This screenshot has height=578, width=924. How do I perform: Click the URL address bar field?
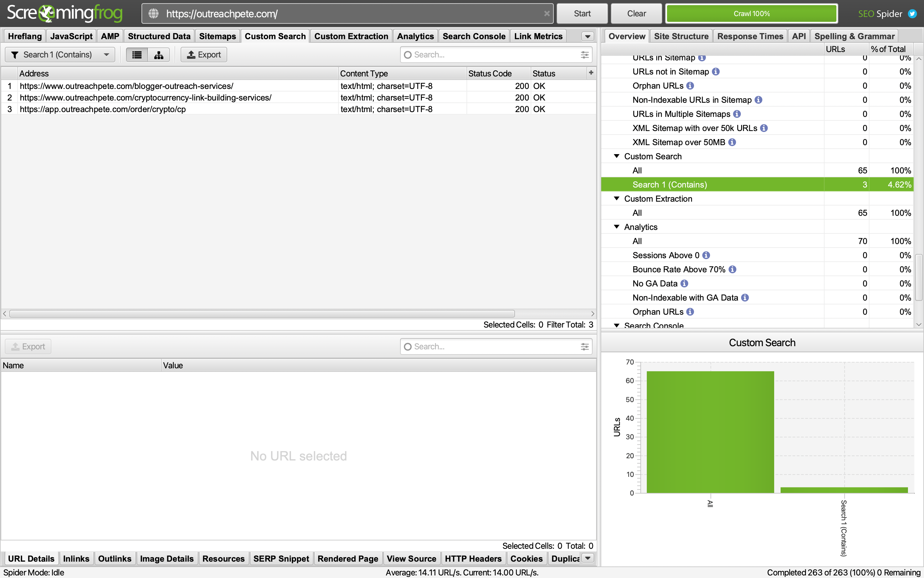click(347, 14)
